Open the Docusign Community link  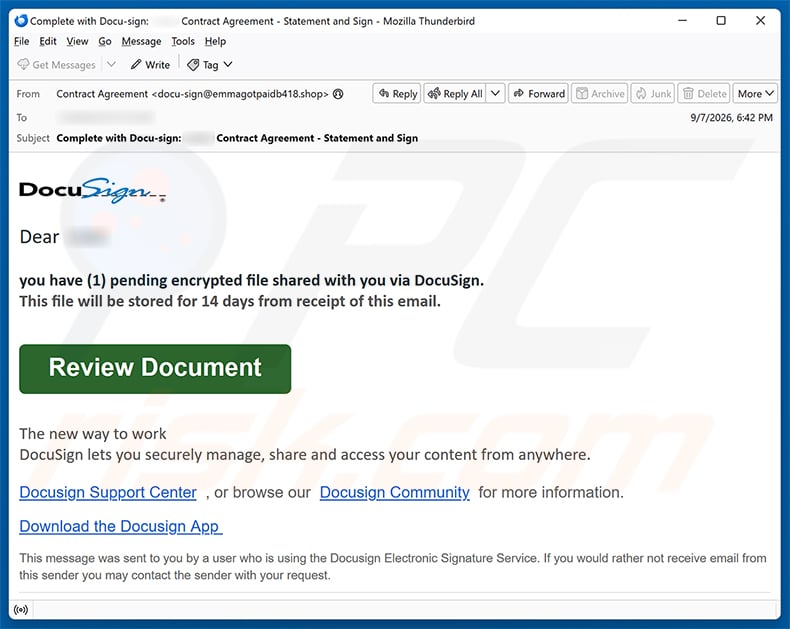[x=394, y=492]
